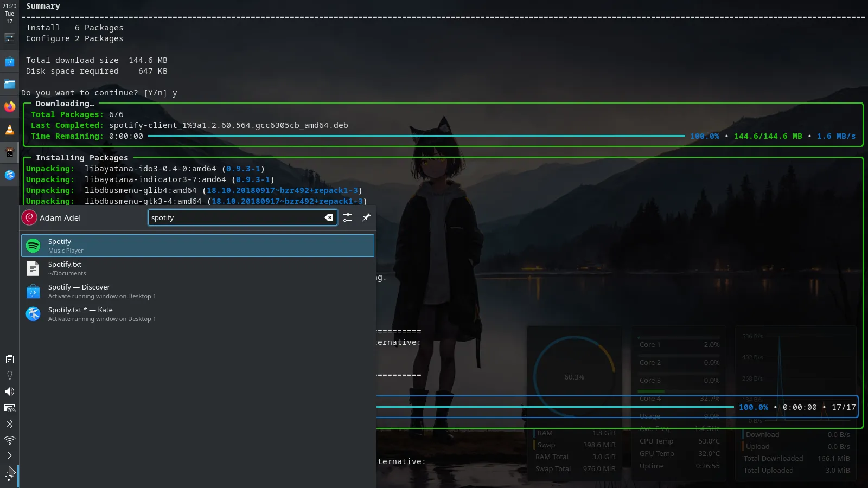Click the Total Downloaded 166.1 MiB entry
Viewport: 868px width, 488px height.
tap(796, 458)
